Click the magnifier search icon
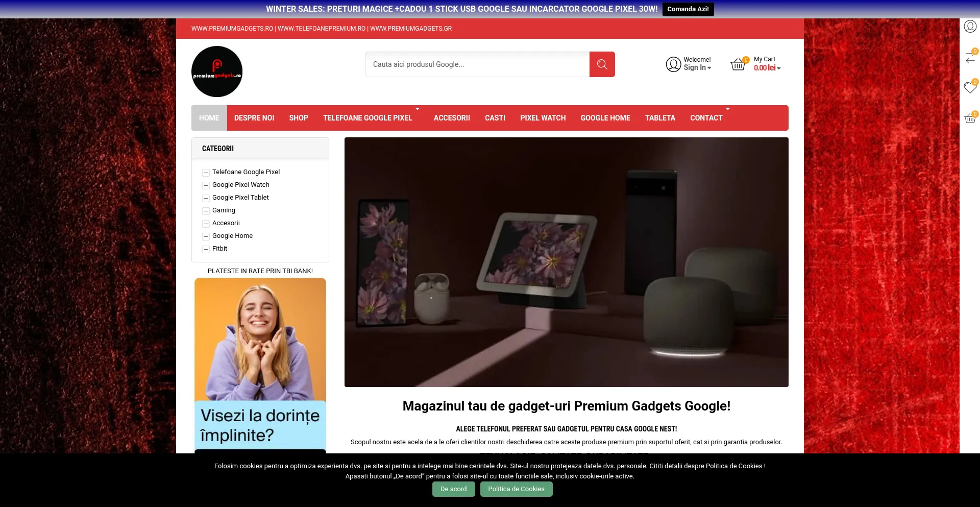This screenshot has width=980, height=507. tap(602, 64)
